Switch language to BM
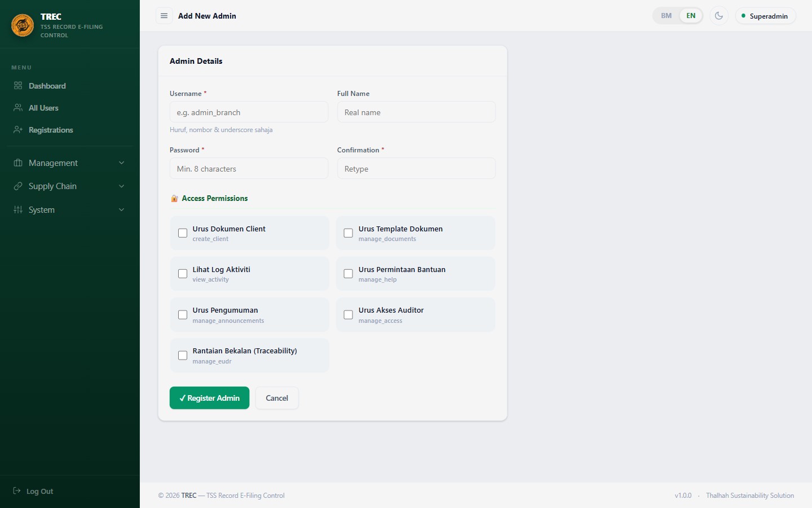812x508 pixels. tap(667, 16)
